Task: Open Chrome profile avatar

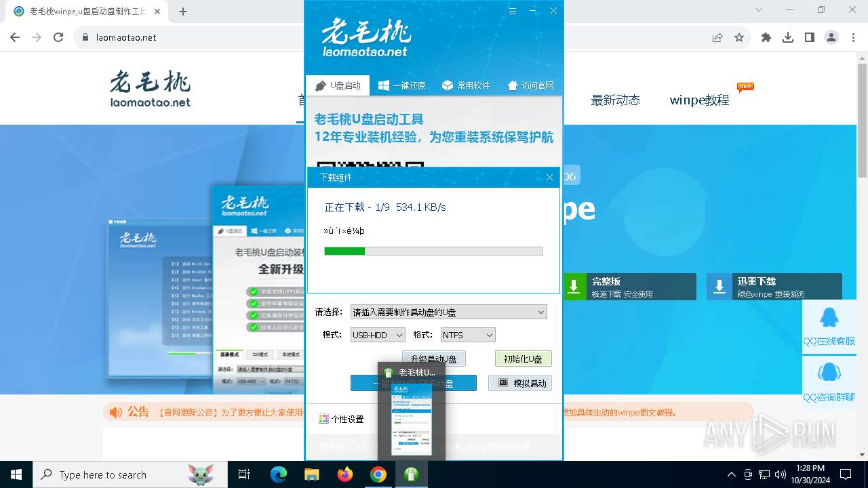Action: (831, 37)
